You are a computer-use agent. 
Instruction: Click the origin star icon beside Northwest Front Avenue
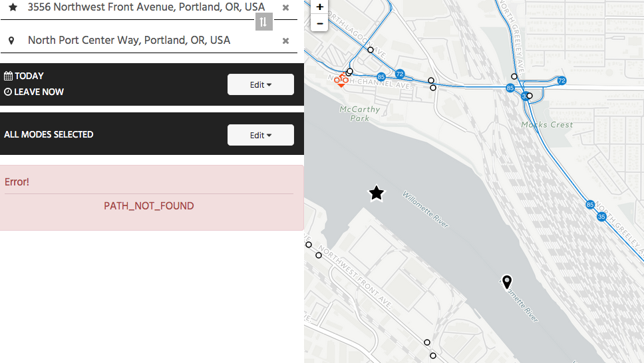[x=13, y=7]
